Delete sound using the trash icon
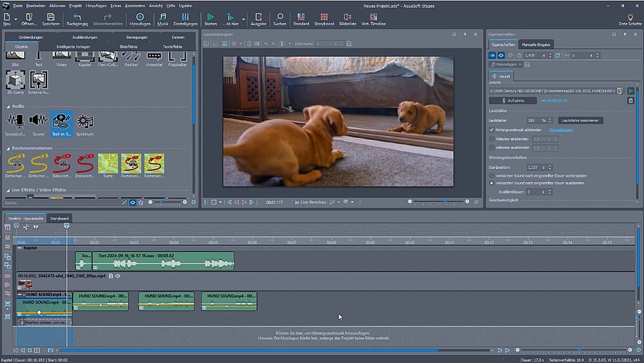This screenshot has width=644, height=363. 630,101
